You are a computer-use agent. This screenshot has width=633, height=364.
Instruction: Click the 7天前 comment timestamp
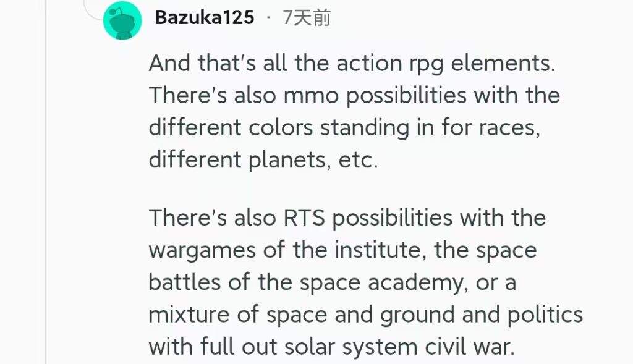coord(307,18)
